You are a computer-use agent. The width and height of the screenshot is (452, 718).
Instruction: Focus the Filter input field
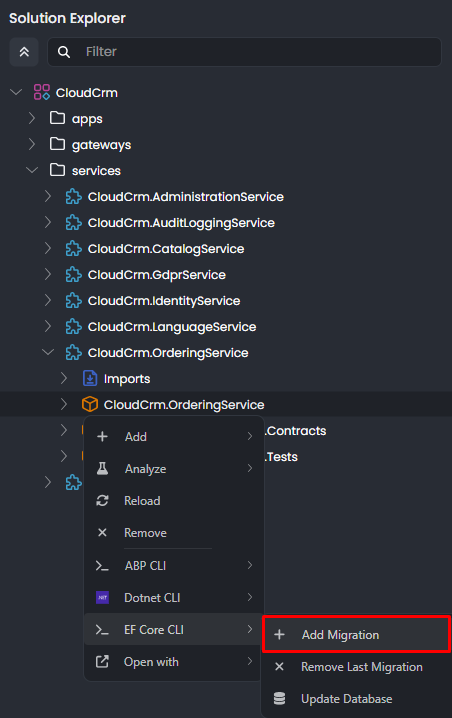pyautogui.click(x=245, y=52)
